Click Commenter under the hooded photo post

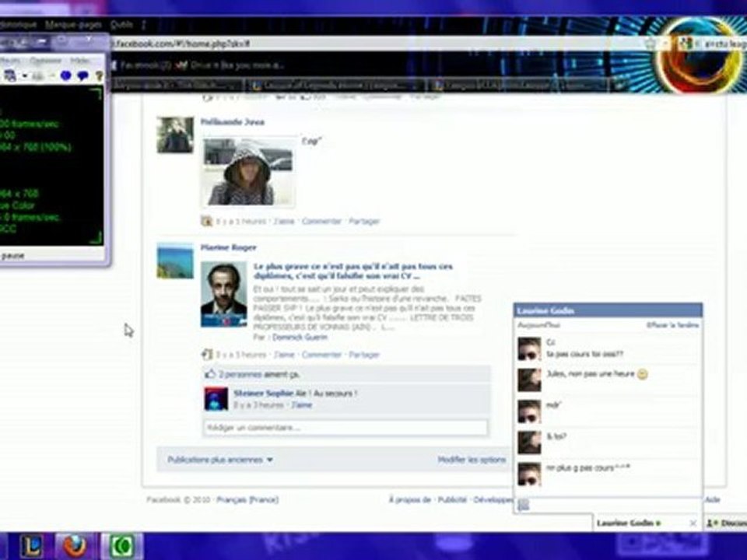click(321, 222)
